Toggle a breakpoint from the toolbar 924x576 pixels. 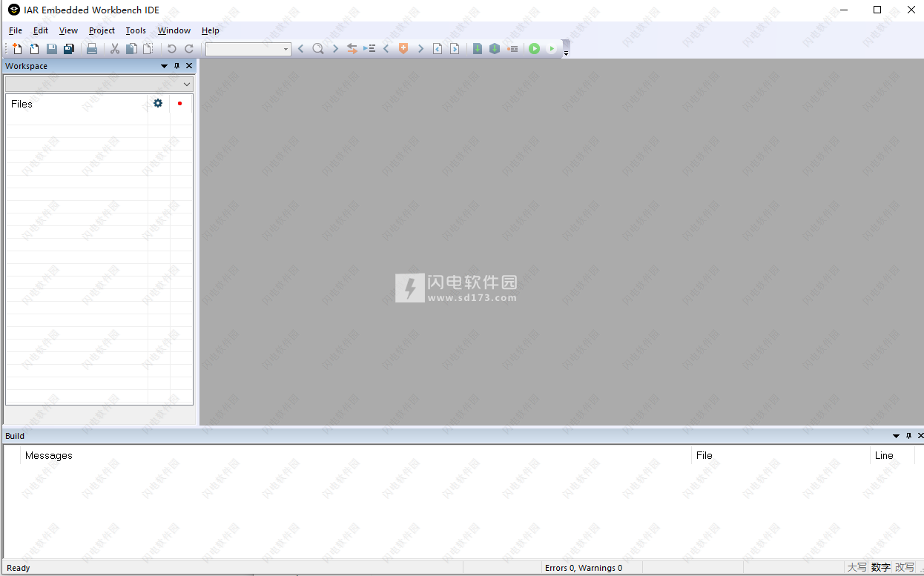[x=512, y=49]
